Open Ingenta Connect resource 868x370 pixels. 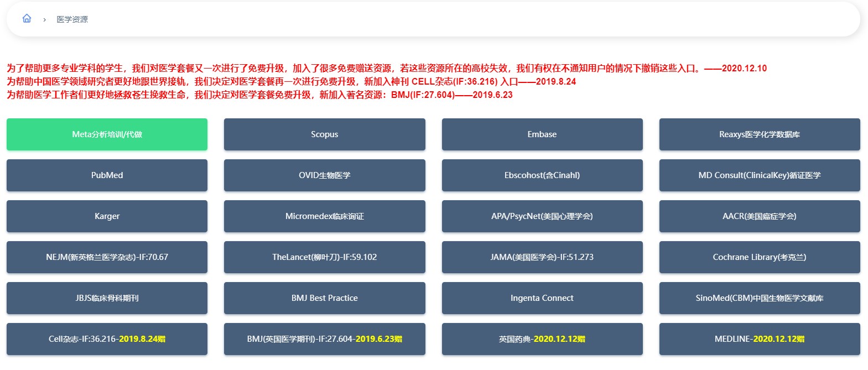tap(542, 298)
